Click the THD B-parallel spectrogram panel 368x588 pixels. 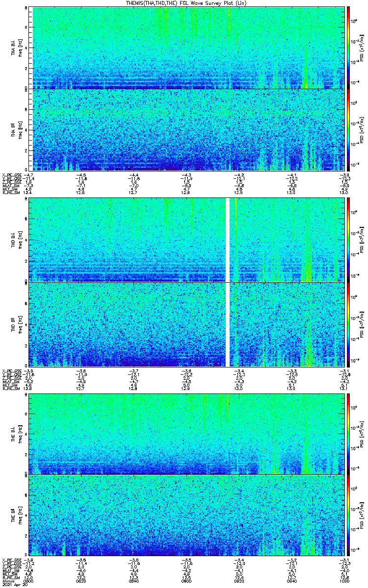(186, 324)
